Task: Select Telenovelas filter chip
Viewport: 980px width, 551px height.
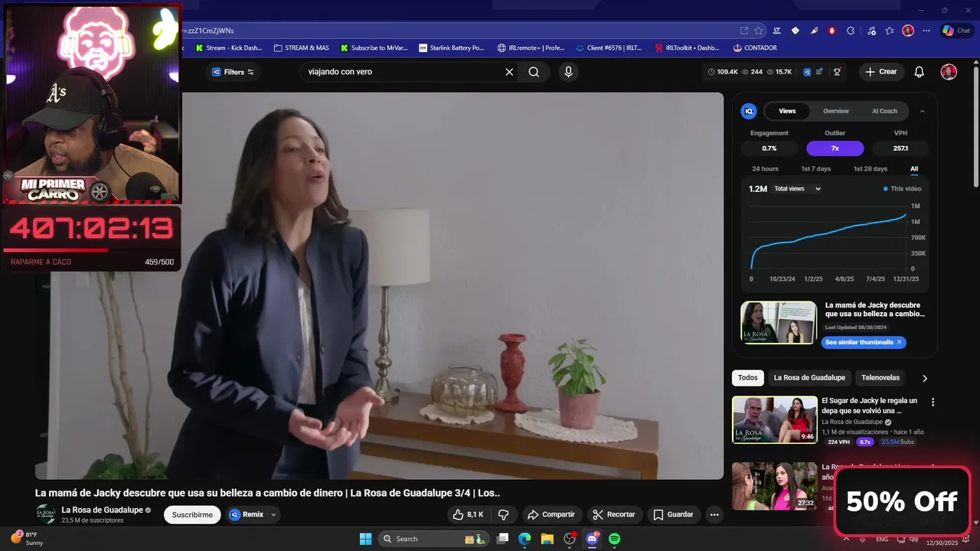Action: coord(880,378)
